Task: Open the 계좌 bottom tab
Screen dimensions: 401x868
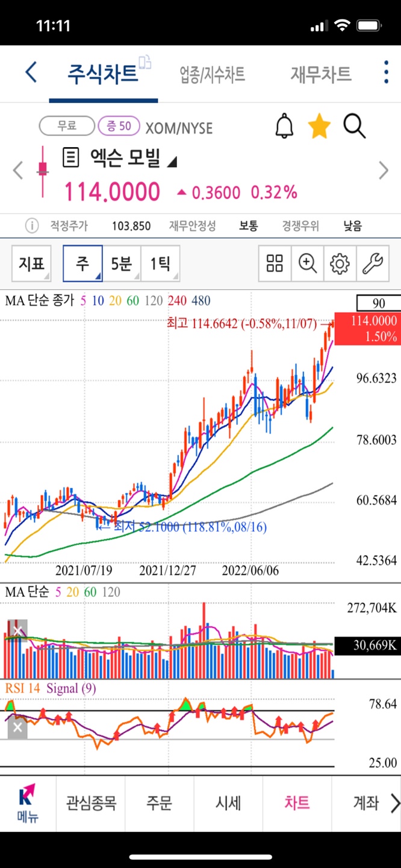Action: pos(365,803)
